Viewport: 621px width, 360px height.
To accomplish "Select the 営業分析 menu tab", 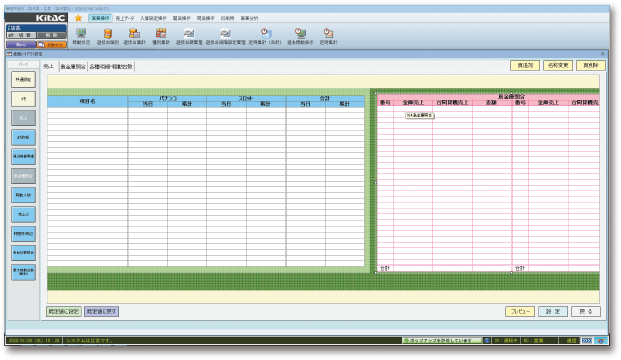I will tap(249, 18).
